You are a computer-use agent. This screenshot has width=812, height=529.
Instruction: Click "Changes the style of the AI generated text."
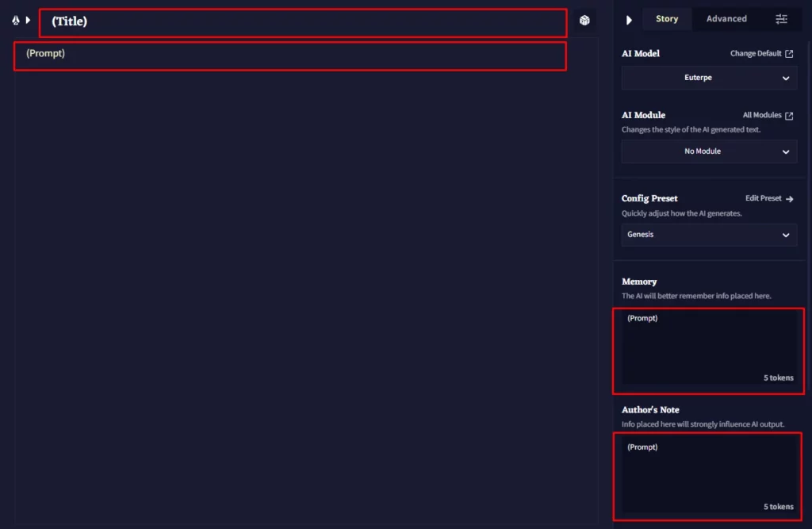[x=691, y=129]
